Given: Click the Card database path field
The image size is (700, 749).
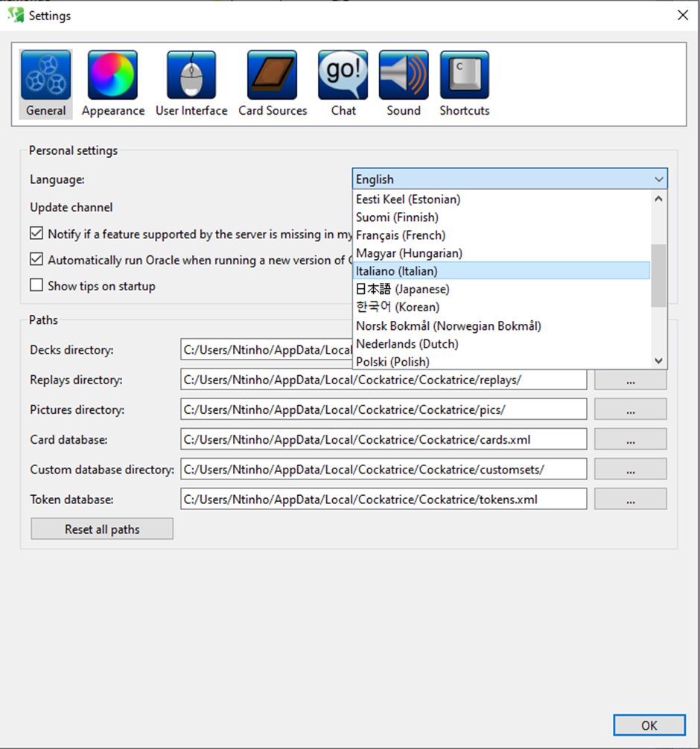Looking at the screenshot, I should (383, 439).
